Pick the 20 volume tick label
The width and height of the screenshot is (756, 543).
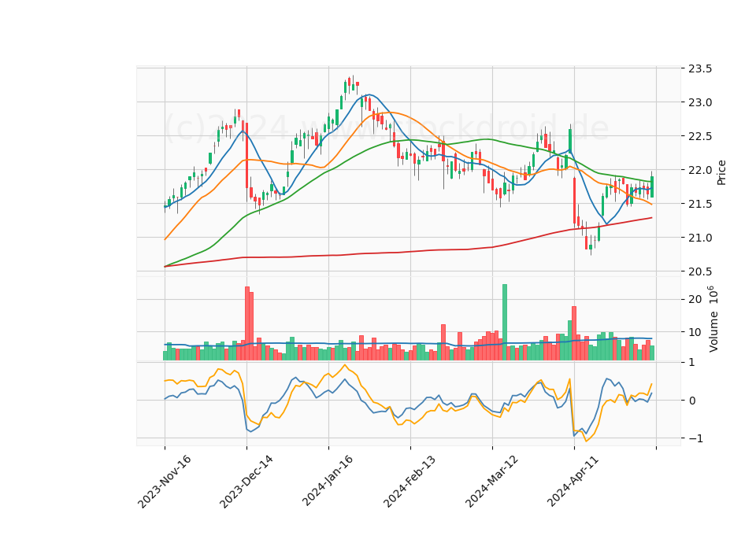click(695, 299)
